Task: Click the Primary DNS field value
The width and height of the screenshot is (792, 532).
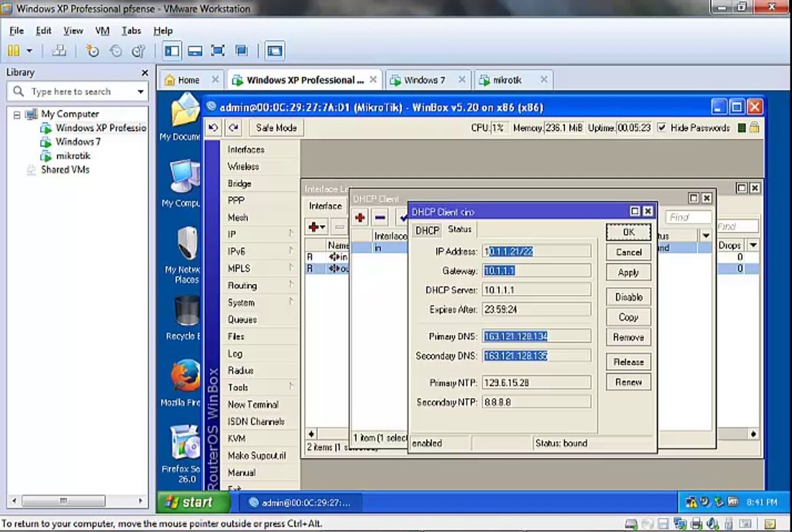Action: [x=536, y=336]
